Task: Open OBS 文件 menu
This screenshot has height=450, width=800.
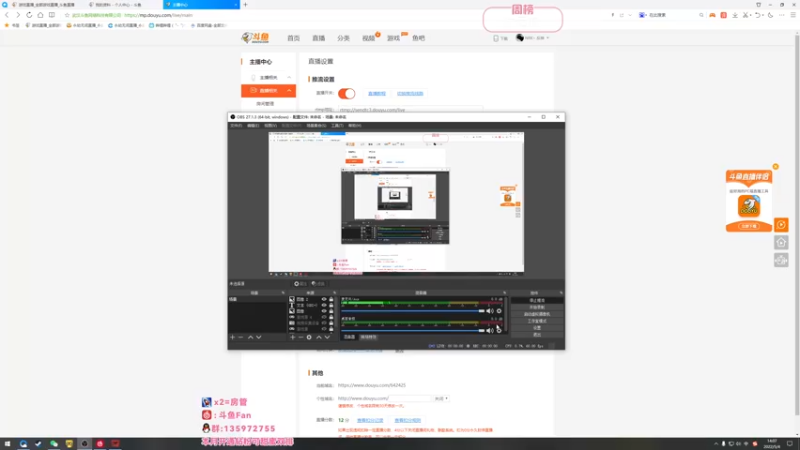Action: point(236,126)
